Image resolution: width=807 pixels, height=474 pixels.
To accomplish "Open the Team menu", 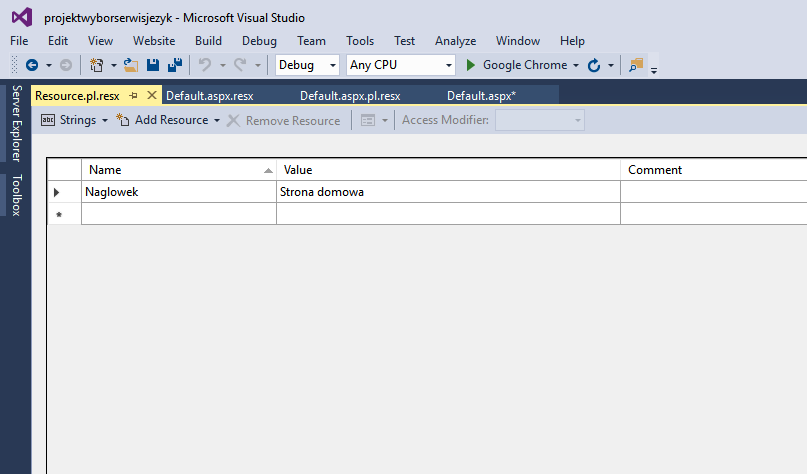I will pyautogui.click(x=311, y=41).
